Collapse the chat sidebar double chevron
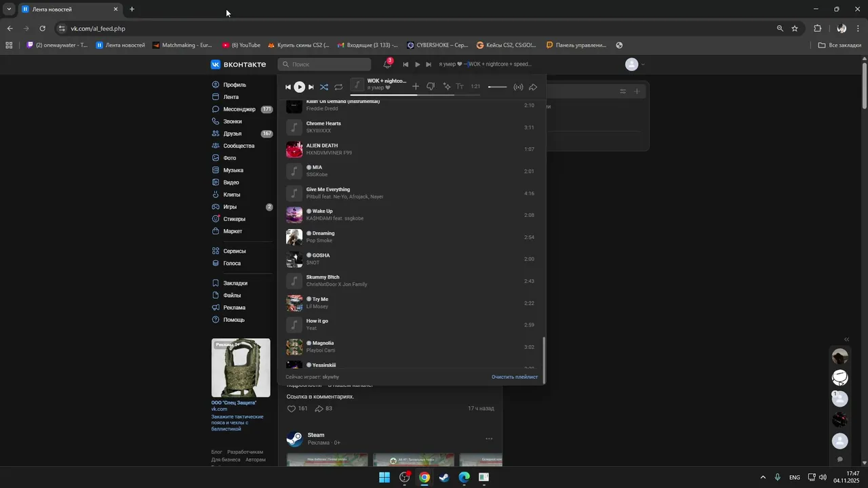 point(846,340)
